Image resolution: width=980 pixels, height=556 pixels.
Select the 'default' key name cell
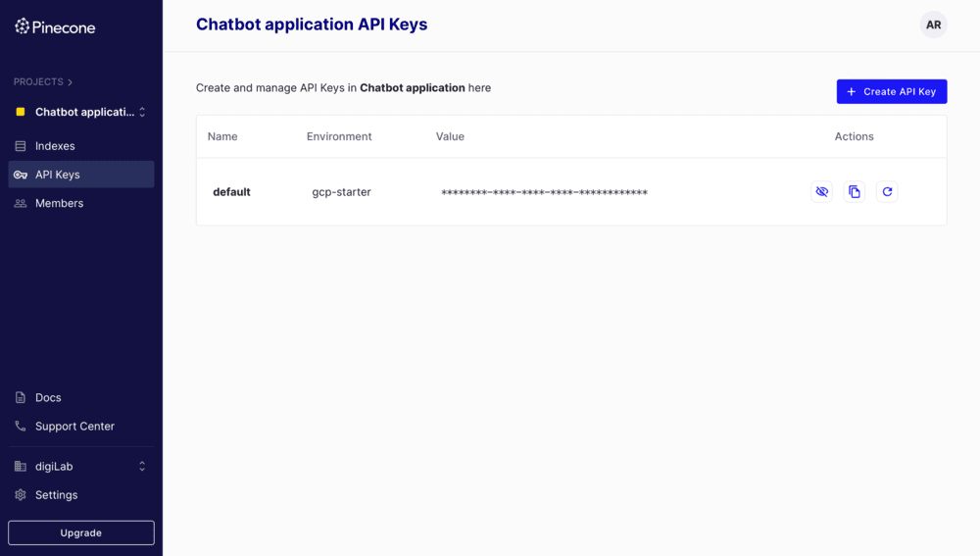coord(232,192)
